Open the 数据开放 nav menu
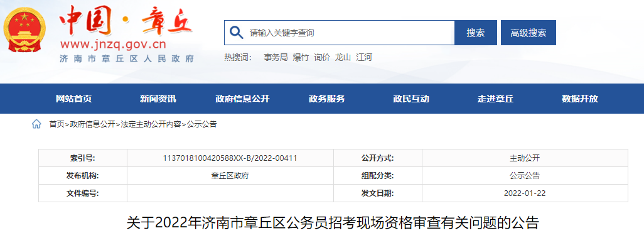 click(580, 99)
